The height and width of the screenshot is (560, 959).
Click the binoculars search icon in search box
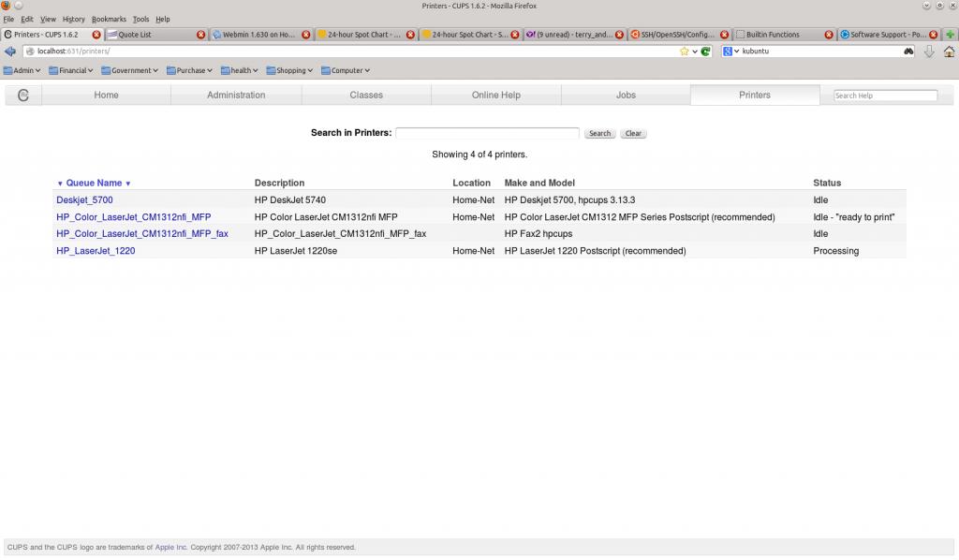[x=908, y=52]
